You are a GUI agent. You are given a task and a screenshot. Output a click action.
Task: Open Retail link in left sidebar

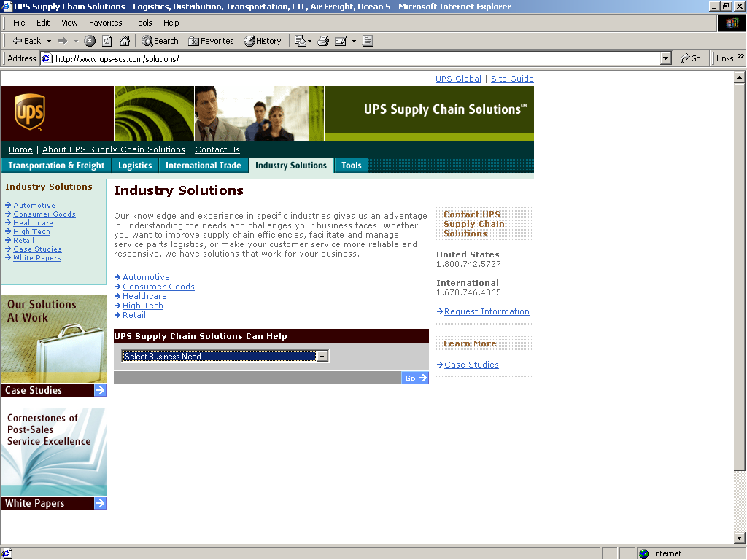(23, 241)
